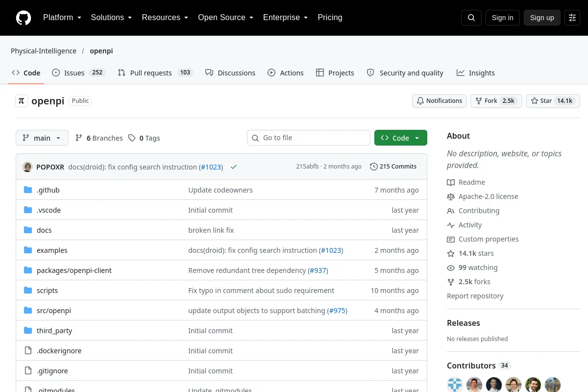Select the Code tab
The height and width of the screenshot is (392, 588).
tap(26, 73)
